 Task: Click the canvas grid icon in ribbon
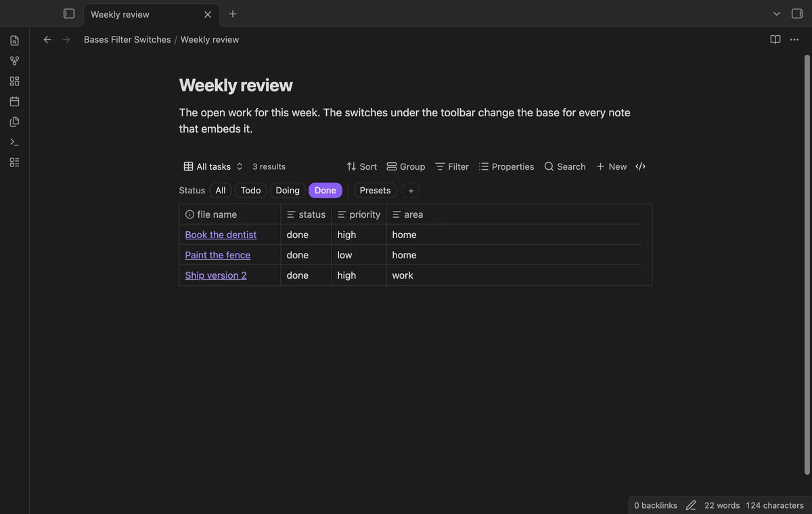pyautogui.click(x=14, y=81)
